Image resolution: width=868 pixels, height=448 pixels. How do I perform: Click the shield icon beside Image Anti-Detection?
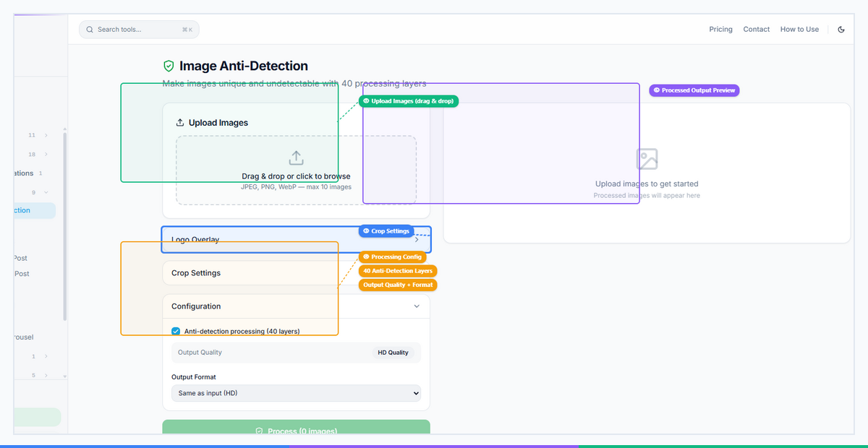click(x=169, y=66)
